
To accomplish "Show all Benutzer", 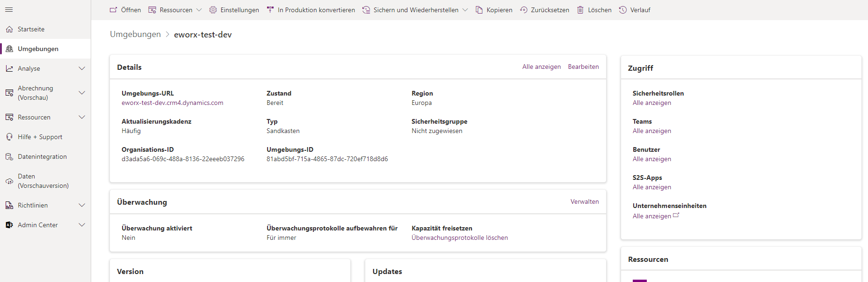I will click(652, 159).
